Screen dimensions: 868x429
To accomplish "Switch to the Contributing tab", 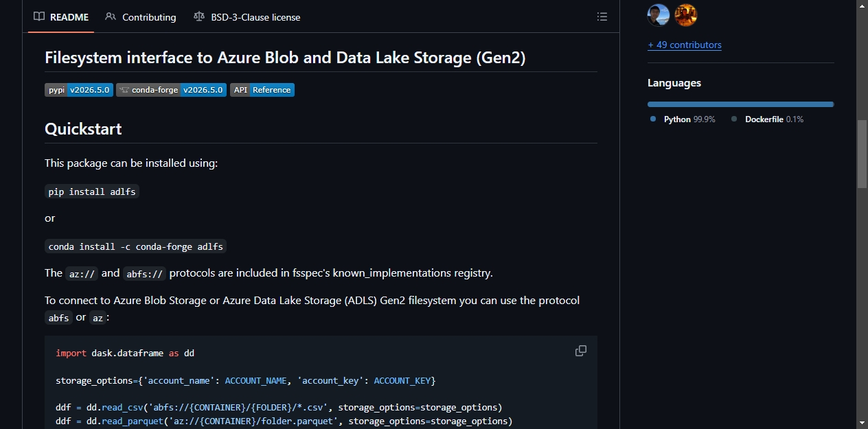I will coord(141,17).
